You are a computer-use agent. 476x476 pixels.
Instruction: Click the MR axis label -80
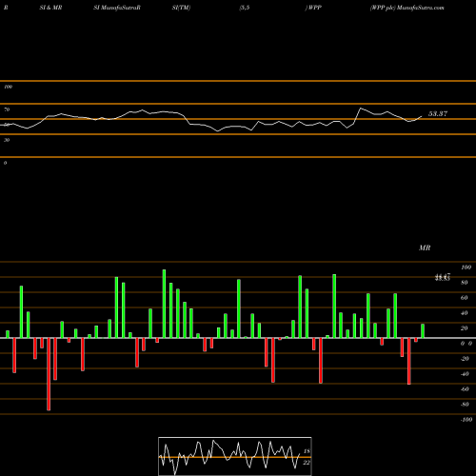tap(465, 405)
